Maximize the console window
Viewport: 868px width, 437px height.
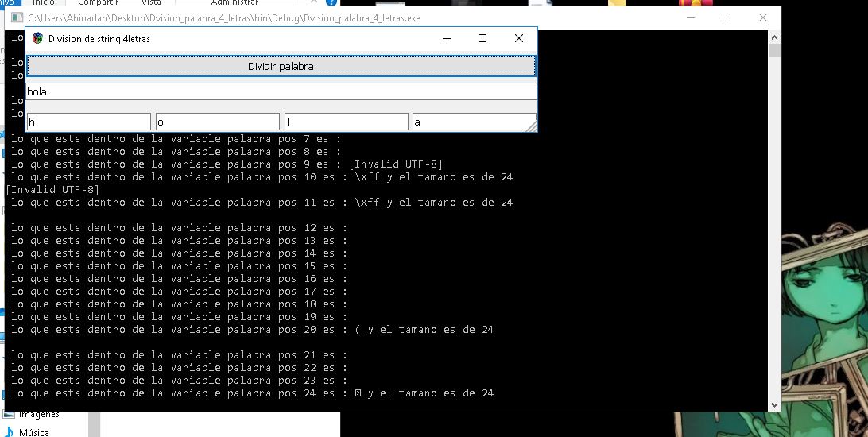[x=727, y=17]
